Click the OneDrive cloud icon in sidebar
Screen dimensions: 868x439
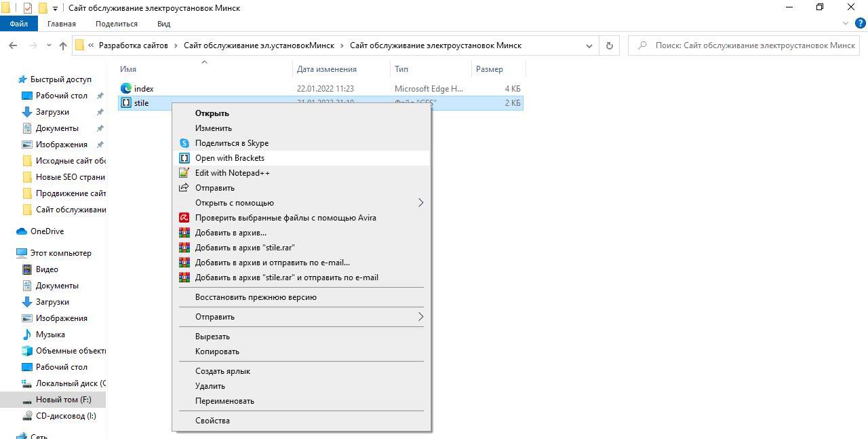22,231
